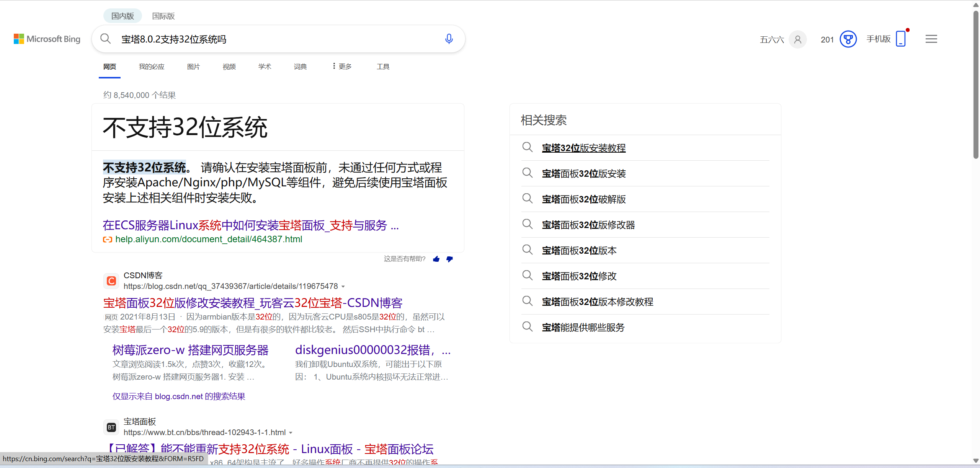
Task: Expand the 更多 search categories menu
Action: tap(342, 67)
